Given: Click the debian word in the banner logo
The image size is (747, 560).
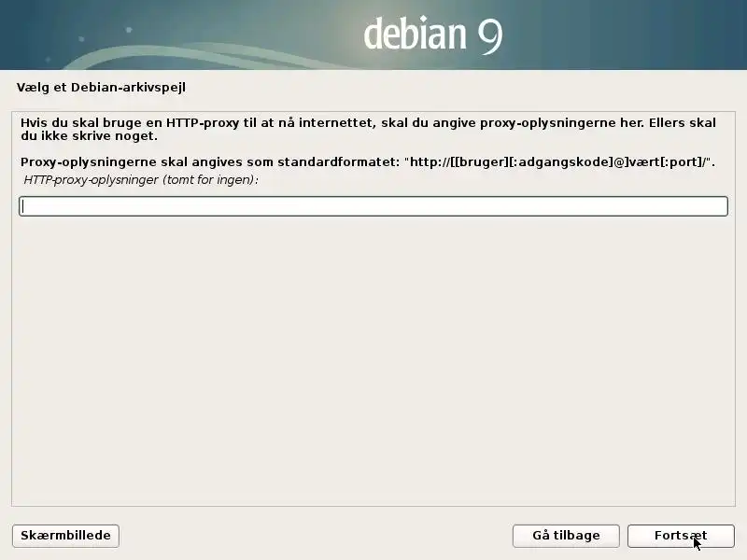Looking at the screenshot, I should [x=415, y=34].
